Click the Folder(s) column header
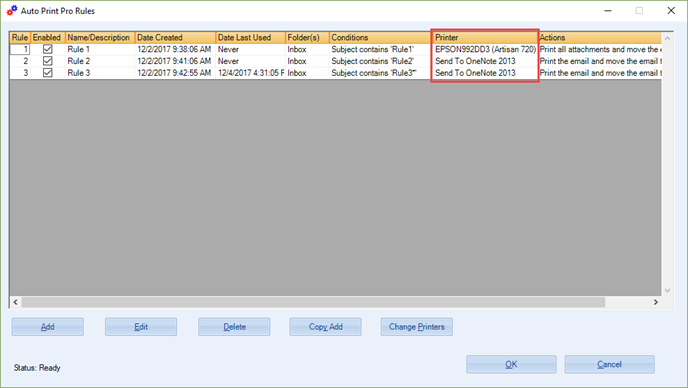688x388 pixels. 307,37
